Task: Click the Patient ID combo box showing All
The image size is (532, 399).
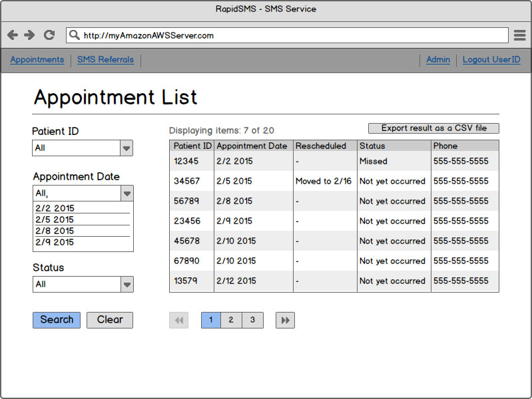Action: click(83, 148)
